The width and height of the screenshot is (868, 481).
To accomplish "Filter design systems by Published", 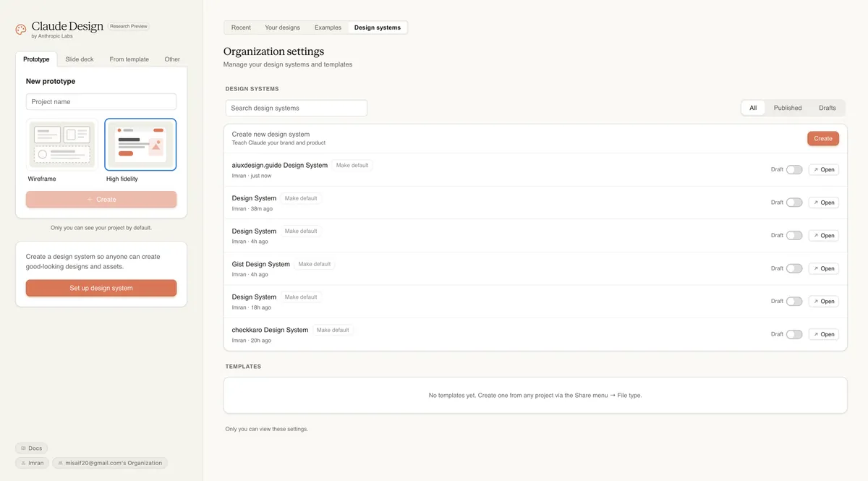I will click(x=787, y=108).
